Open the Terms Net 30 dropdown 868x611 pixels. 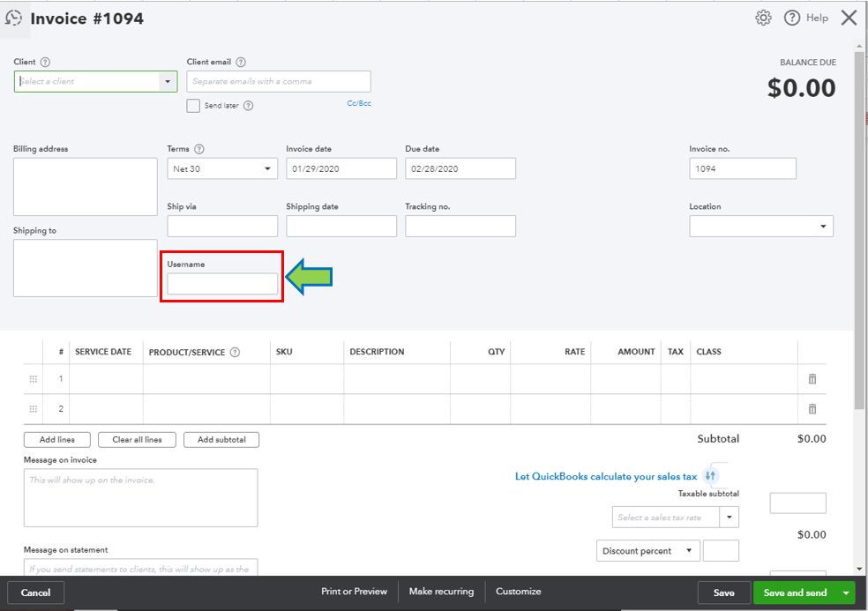(267, 168)
